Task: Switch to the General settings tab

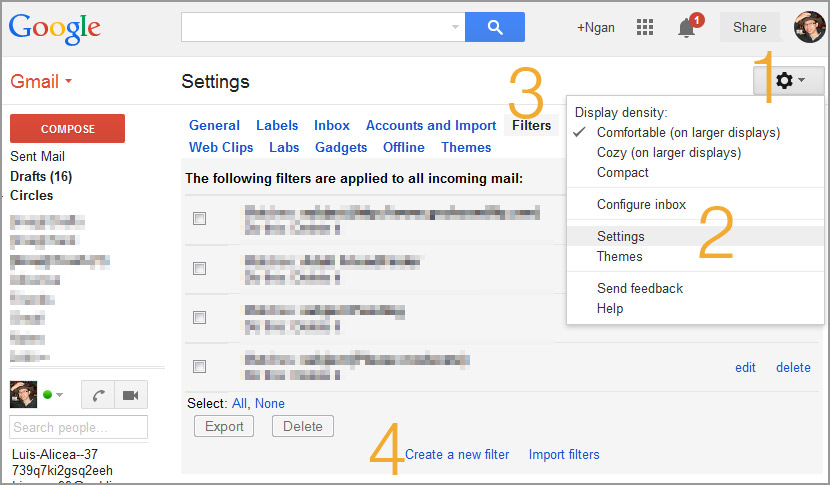Action: point(214,125)
